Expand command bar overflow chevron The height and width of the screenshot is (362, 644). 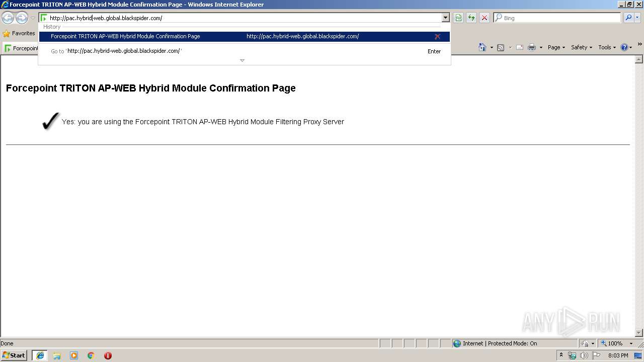click(639, 44)
